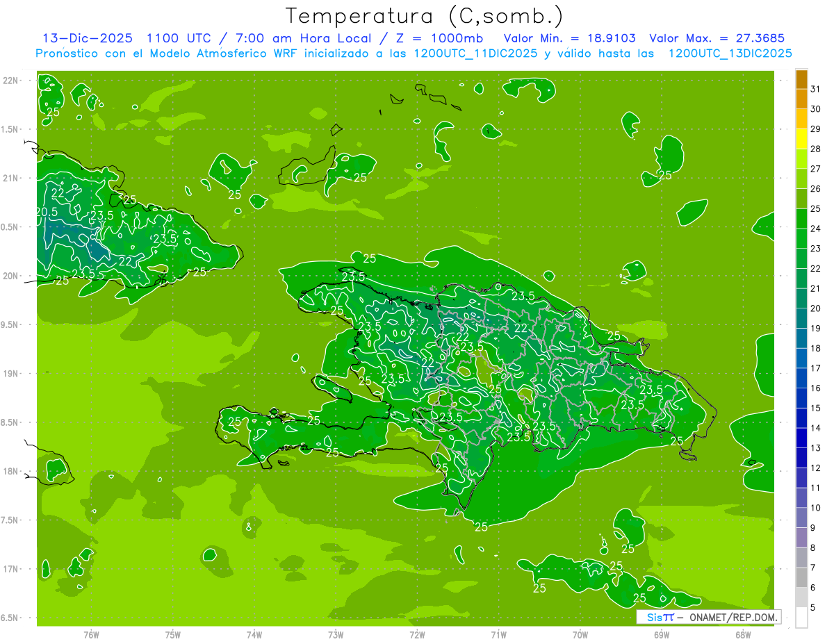Click the "6.5N" latitude axis label

click(10, 618)
